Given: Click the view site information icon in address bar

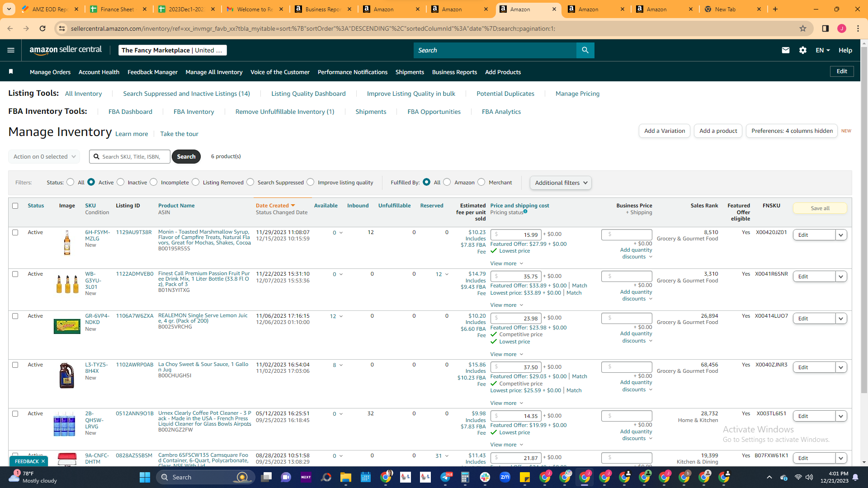Looking at the screenshot, I should point(62,28).
